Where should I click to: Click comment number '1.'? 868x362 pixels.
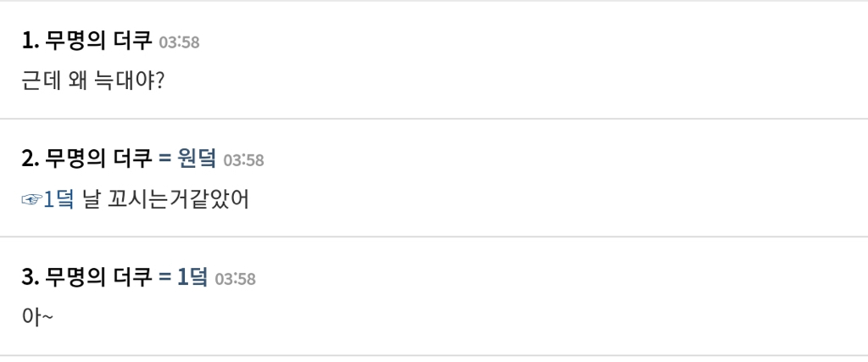click(x=31, y=41)
